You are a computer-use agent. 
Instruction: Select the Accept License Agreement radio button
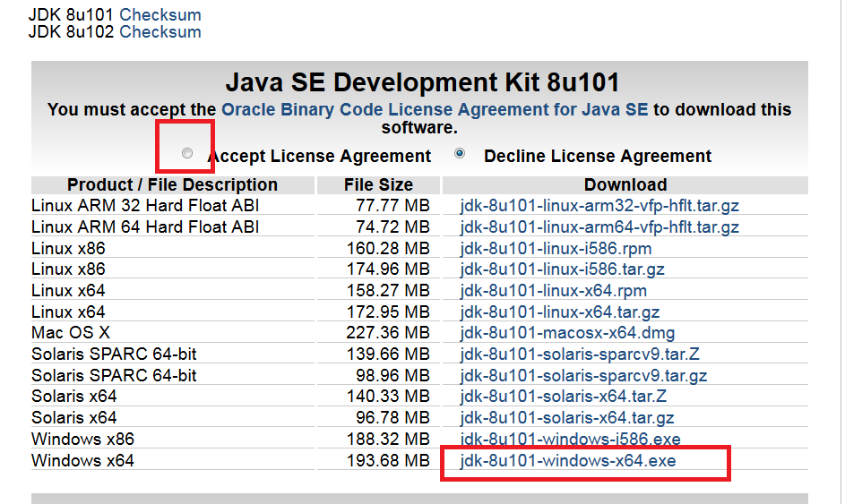coord(187,153)
